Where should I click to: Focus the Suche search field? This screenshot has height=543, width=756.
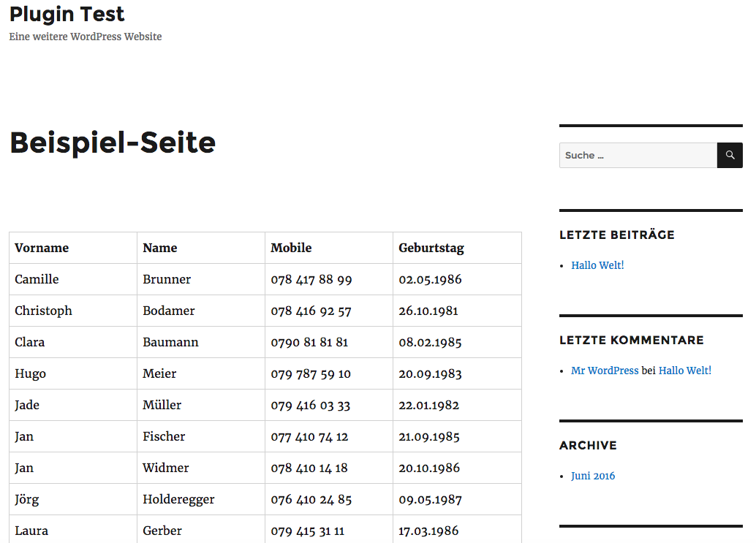click(638, 156)
